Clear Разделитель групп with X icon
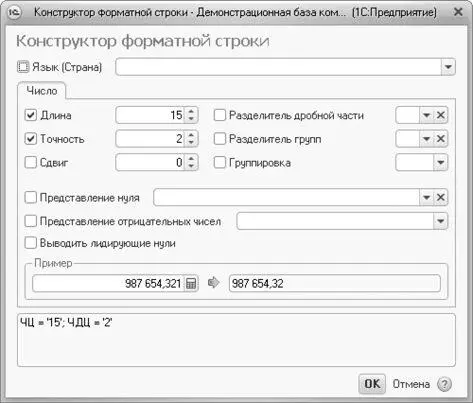This screenshot has height=403, width=473. click(441, 139)
